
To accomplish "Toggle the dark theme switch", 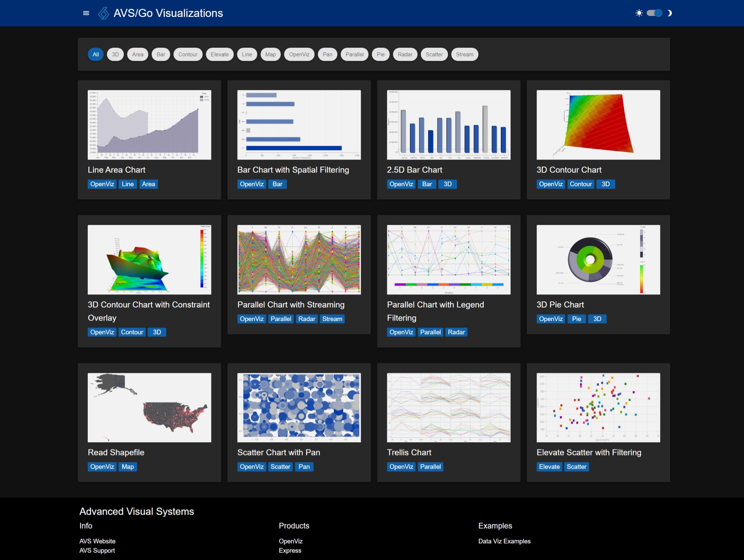I will click(654, 13).
